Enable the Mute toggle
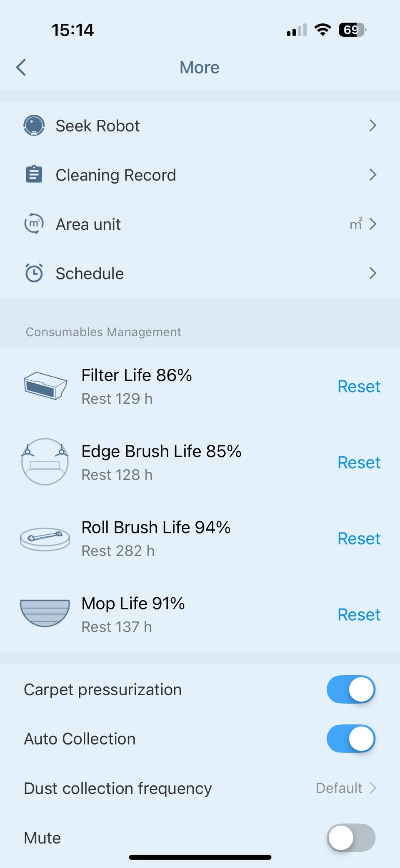Screen dimensions: 400x868 coord(350,838)
